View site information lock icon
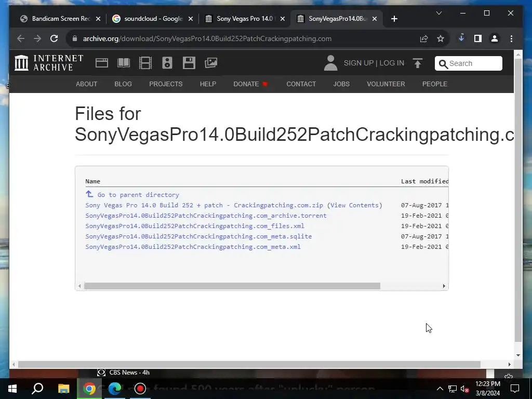532x399 pixels. [x=75, y=38]
